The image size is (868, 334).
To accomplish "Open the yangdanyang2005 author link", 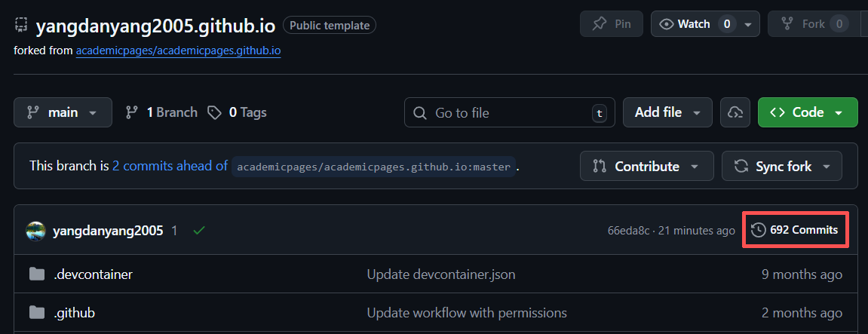I will tap(108, 231).
